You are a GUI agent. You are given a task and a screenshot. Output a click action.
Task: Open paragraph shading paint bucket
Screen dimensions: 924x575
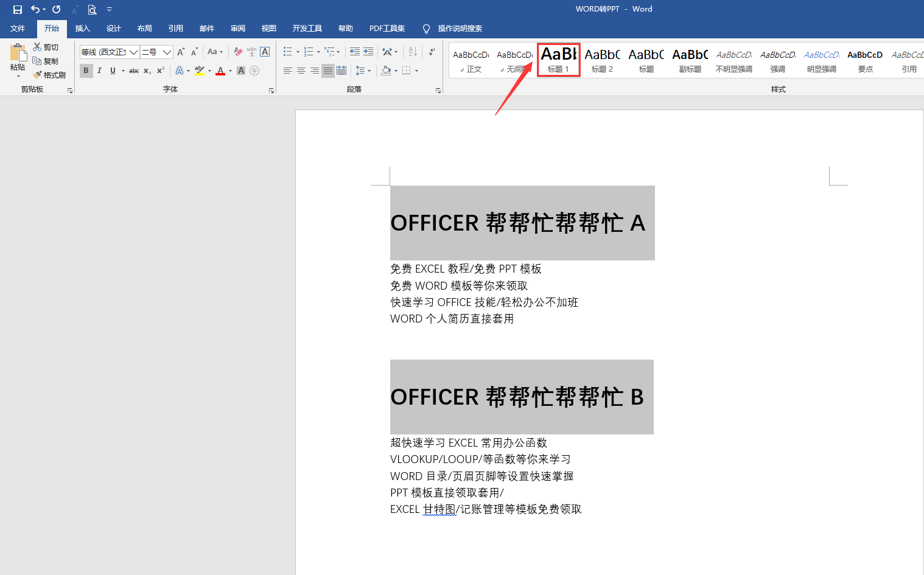pos(386,71)
